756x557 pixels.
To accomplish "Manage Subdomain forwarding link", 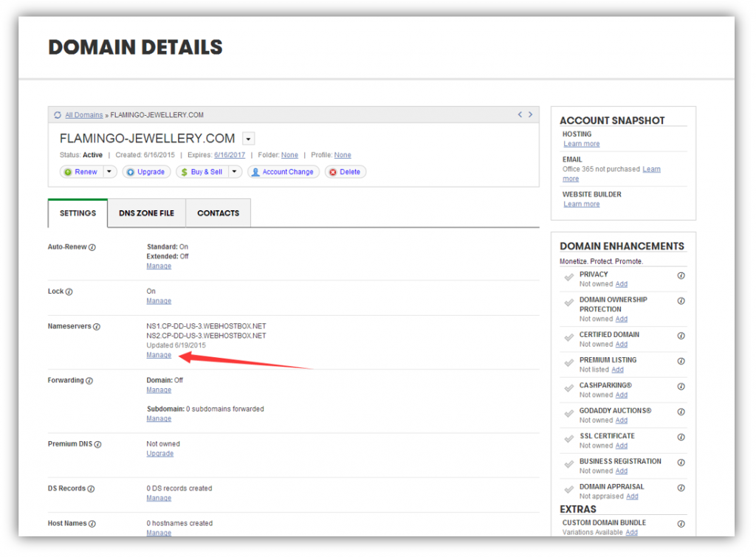I will tap(159, 419).
